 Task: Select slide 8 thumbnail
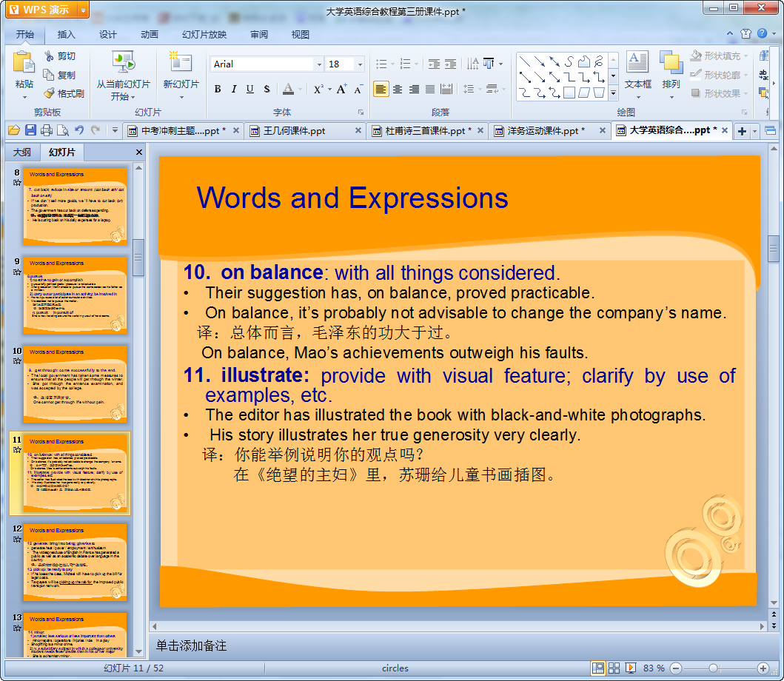tap(75, 206)
